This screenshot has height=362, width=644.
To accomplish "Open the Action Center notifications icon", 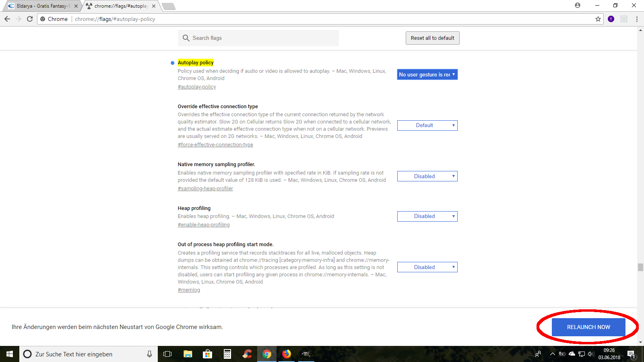I will coord(631,354).
